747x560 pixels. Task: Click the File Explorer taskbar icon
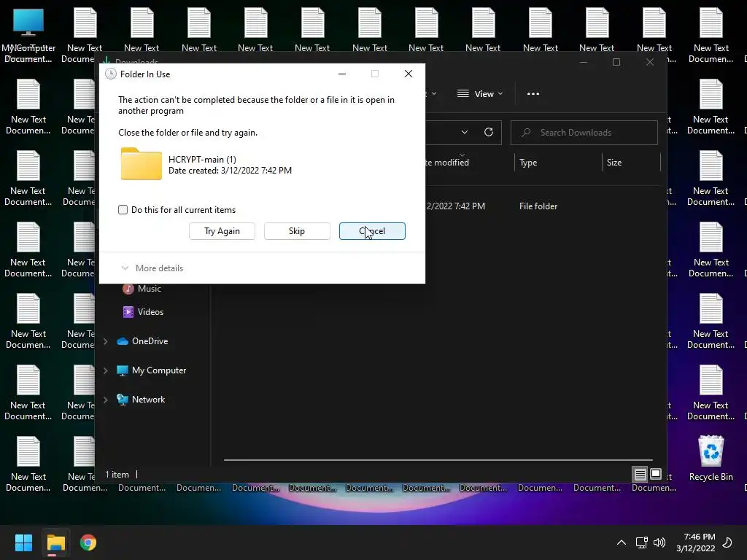[x=55, y=542]
